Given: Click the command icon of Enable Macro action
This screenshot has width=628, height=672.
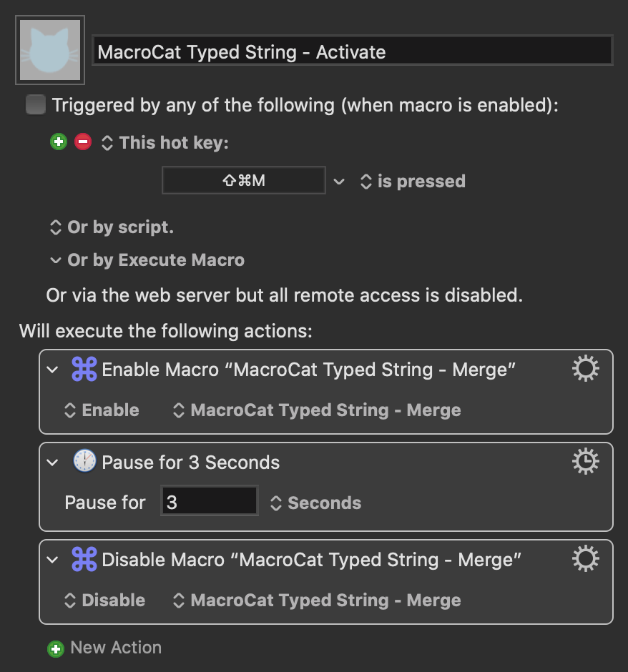Looking at the screenshot, I should coord(84,369).
